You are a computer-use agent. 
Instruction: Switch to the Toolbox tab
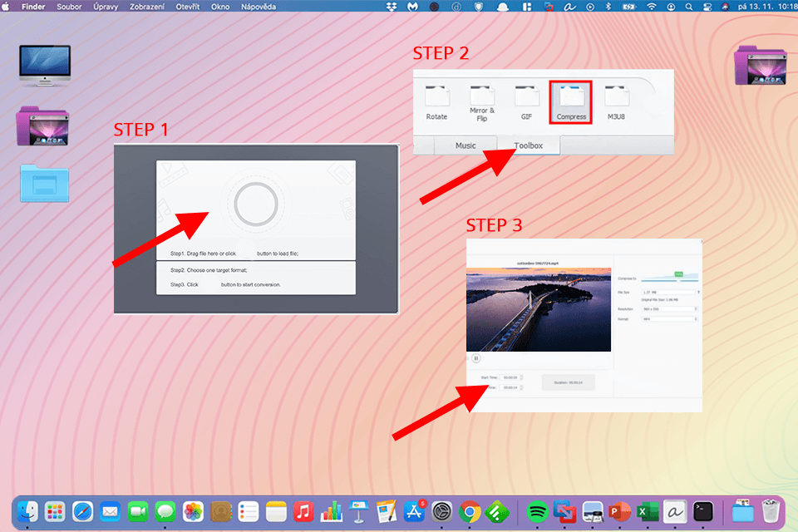[x=529, y=145]
